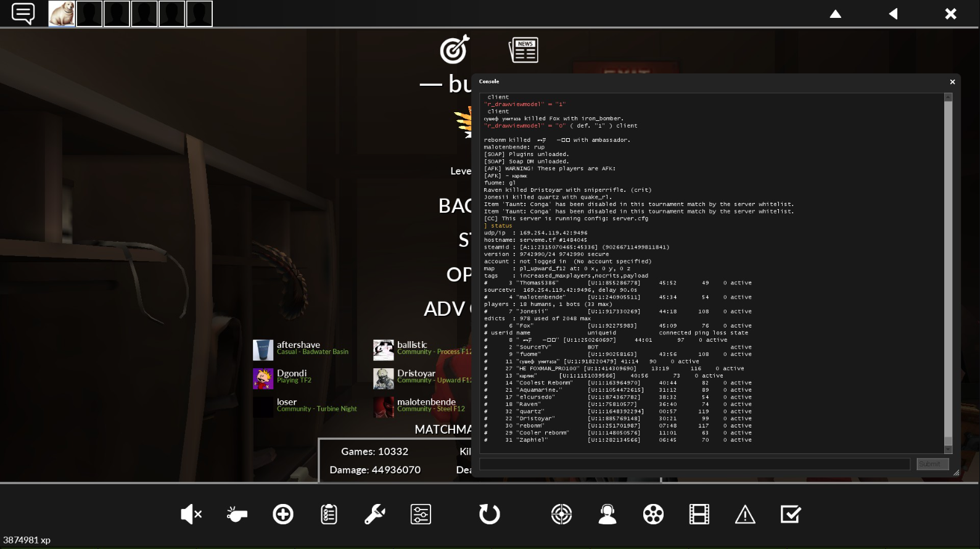Open the film reel icon
This screenshot has width=980, height=549.
[x=653, y=514]
